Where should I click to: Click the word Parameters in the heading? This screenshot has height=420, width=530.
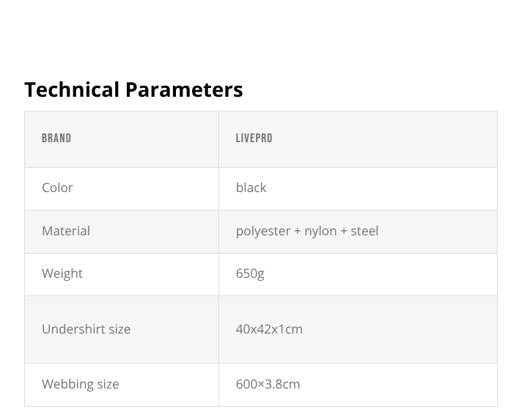(x=183, y=89)
